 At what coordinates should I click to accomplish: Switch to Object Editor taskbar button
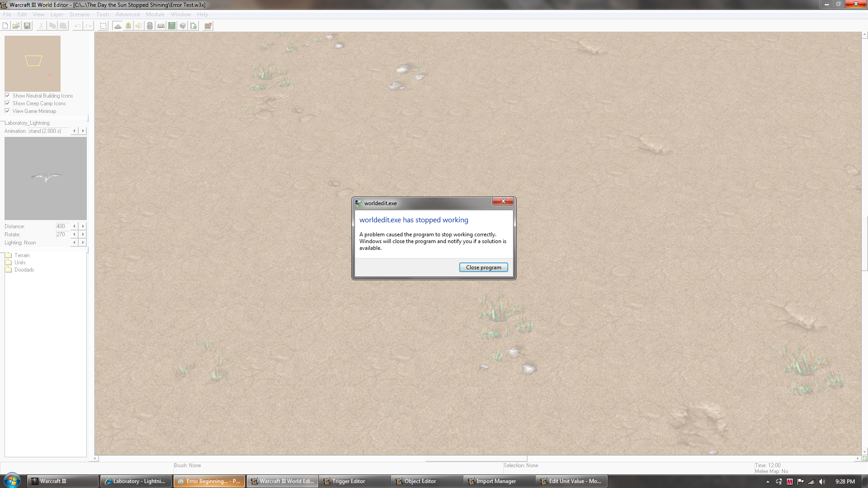tap(427, 481)
